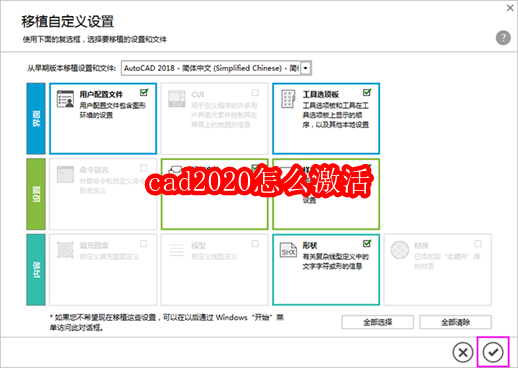This screenshot has width=518, height=368.
Task: Click the hatch pattern icon (填充图案)
Action: click(65, 250)
